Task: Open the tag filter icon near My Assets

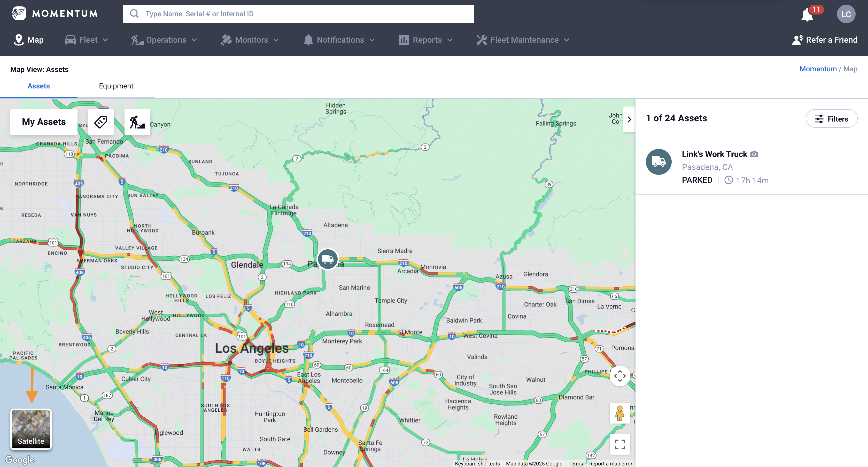Action: tap(100, 122)
